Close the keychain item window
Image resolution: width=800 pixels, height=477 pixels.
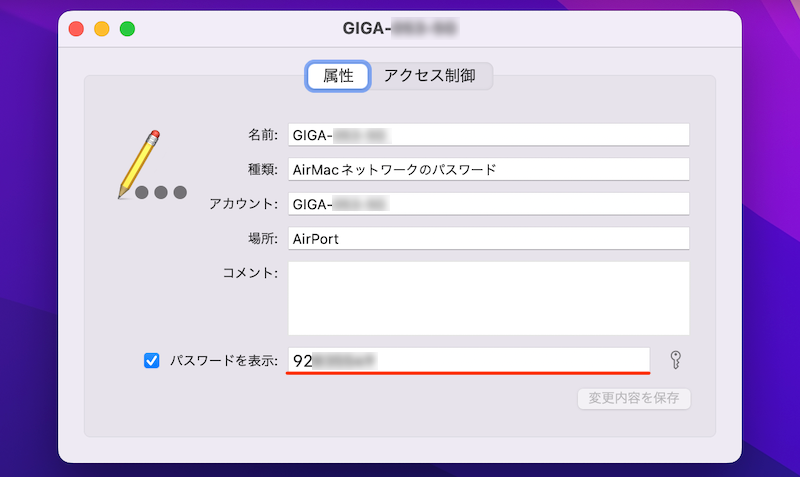point(76,29)
